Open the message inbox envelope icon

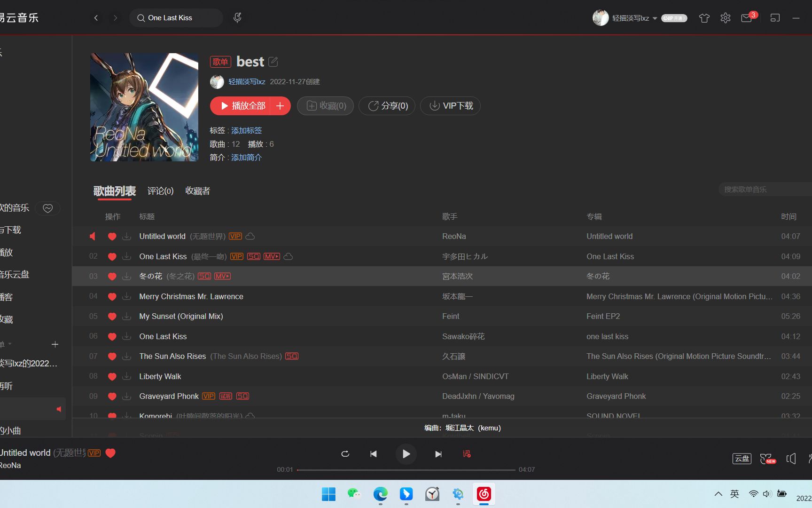pos(747,18)
